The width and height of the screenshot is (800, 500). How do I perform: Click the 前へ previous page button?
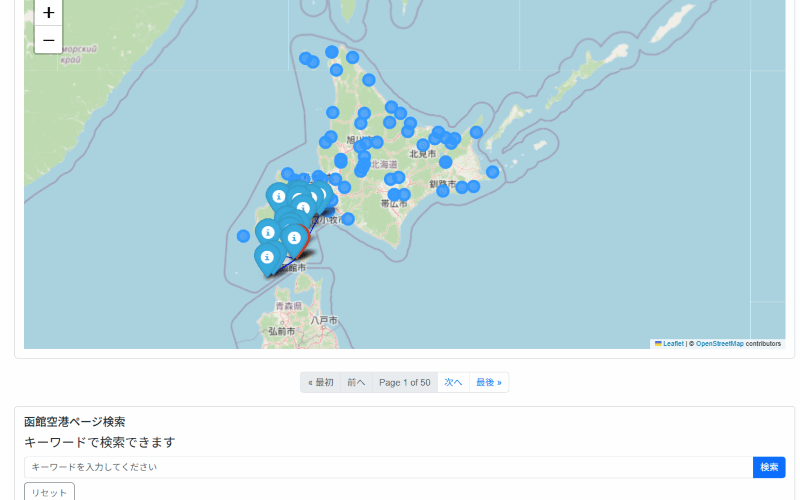coord(356,382)
